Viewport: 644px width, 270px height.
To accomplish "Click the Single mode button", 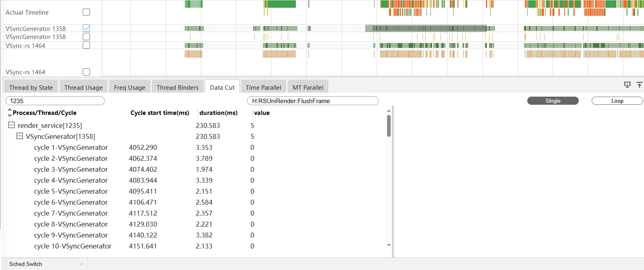I will (552, 101).
